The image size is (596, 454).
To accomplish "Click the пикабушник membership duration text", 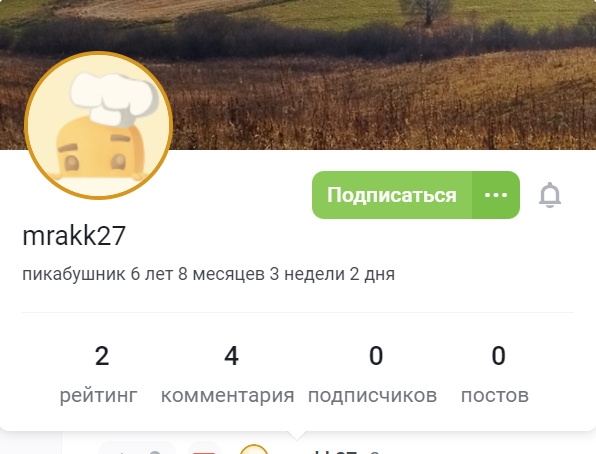I will coord(209,274).
